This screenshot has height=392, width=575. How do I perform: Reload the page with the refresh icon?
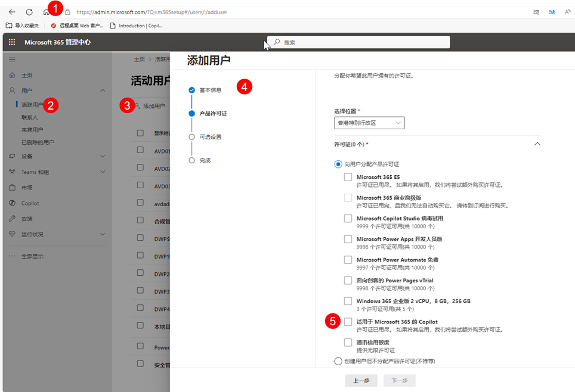click(x=29, y=12)
